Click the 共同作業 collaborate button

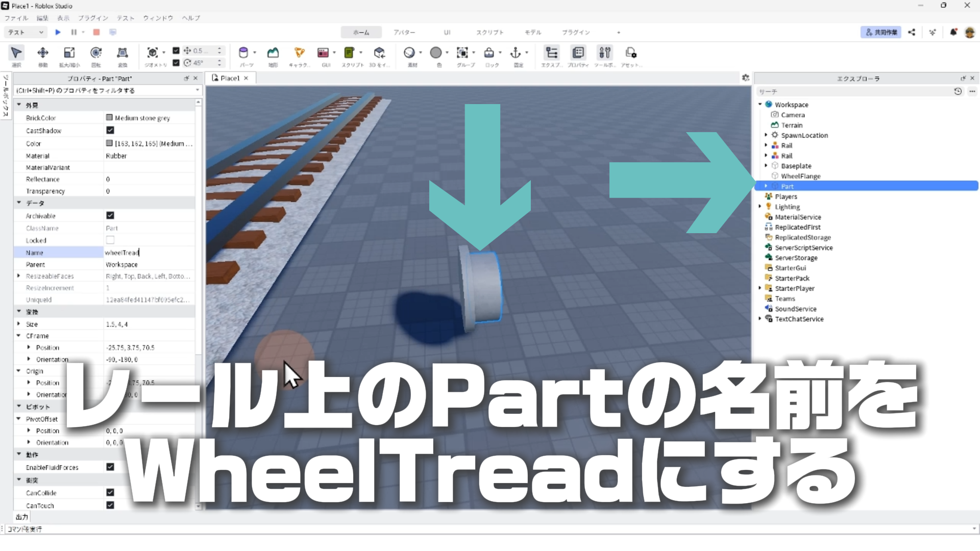pos(880,32)
